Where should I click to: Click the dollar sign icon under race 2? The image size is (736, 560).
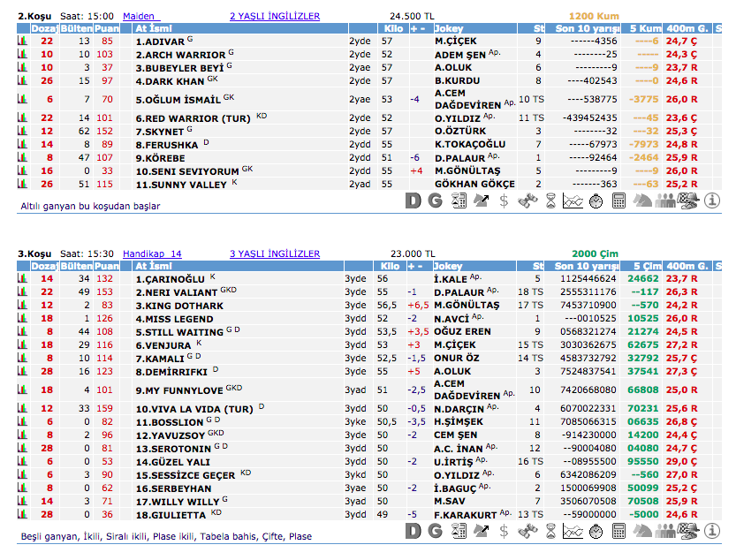[x=504, y=201]
